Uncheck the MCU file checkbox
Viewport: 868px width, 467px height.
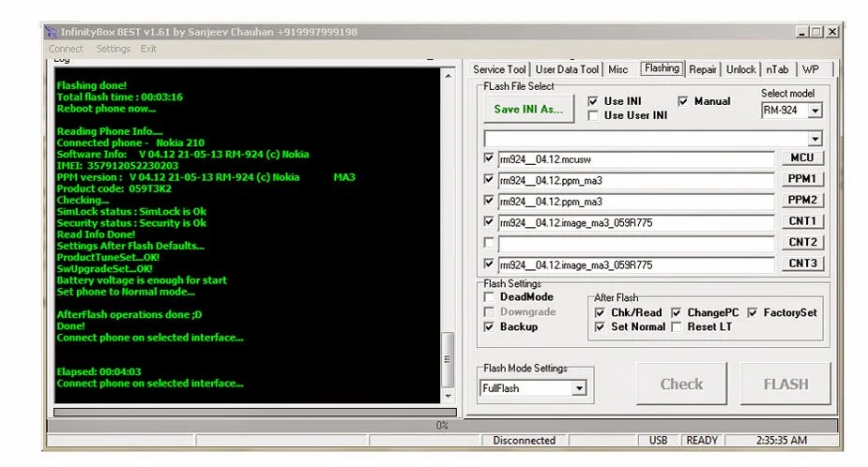pos(489,158)
